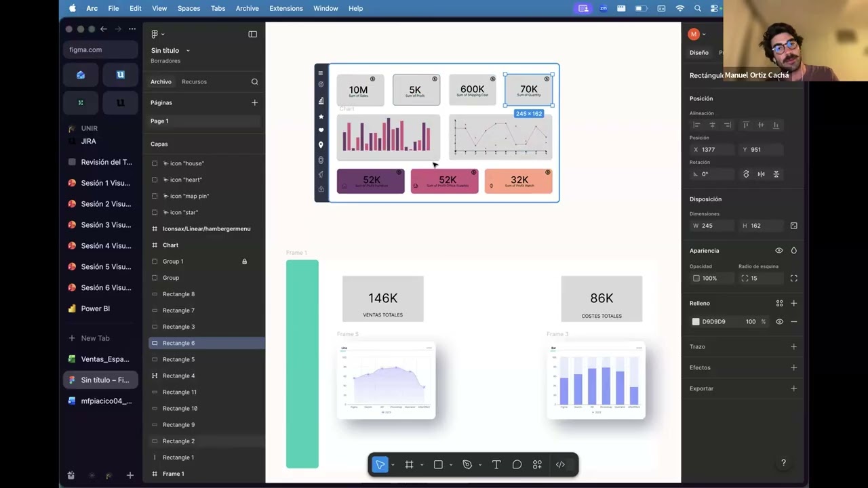This screenshot has height=488, width=868.
Task: Switch to Dev Mode code toggle
Action: [x=560, y=464]
